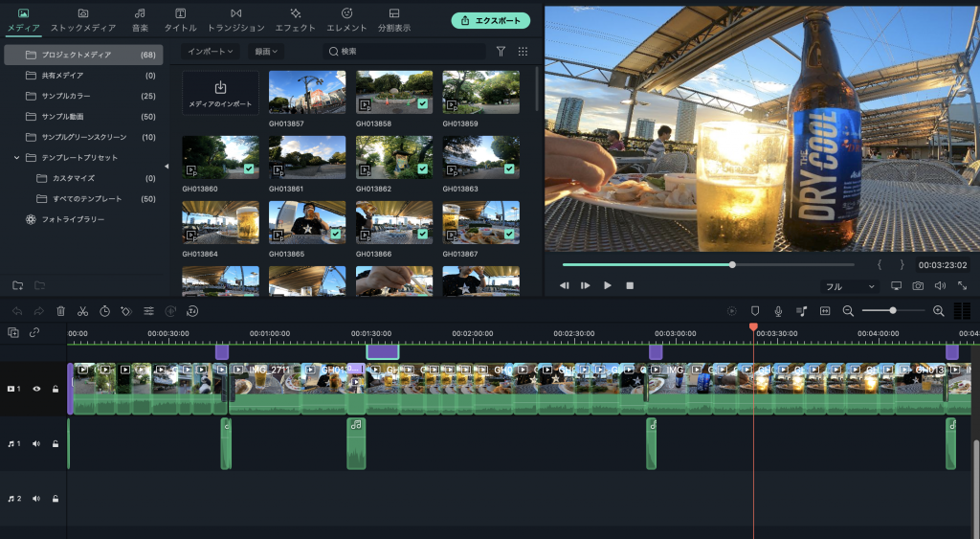This screenshot has width=980, height=539.
Task: Mute audio track 2 speaker
Action: pos(36,499)
